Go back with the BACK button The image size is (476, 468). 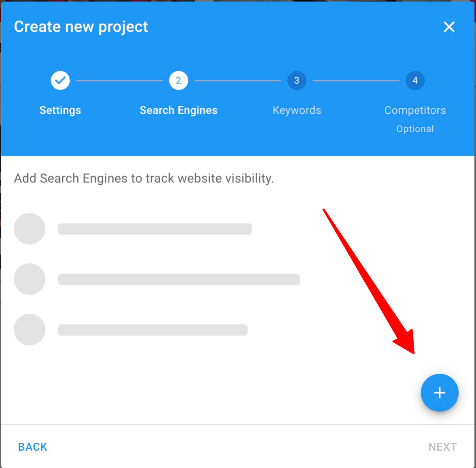[x=33, y=447]
